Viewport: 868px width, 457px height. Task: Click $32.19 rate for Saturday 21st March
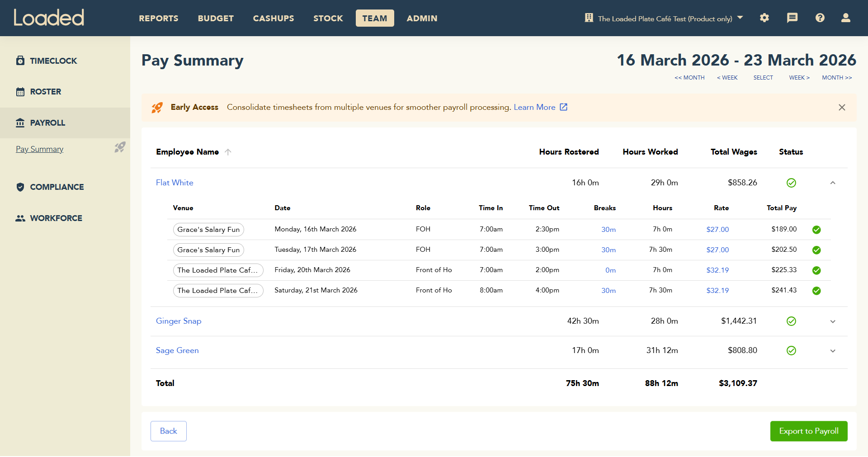(x=717, y=291)
